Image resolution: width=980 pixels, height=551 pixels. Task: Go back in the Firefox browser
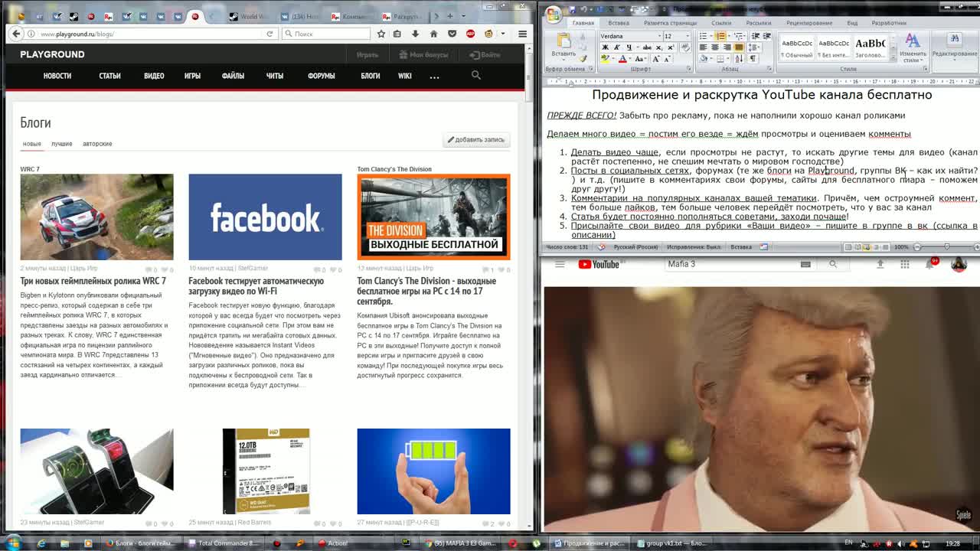(x=16, y=34)
